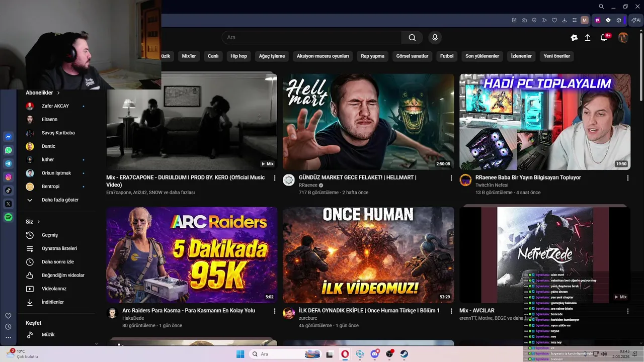Open the Arc Raiders 95K thumbnail
This screenshot has width=644, height=362.
tap(192, 255)
